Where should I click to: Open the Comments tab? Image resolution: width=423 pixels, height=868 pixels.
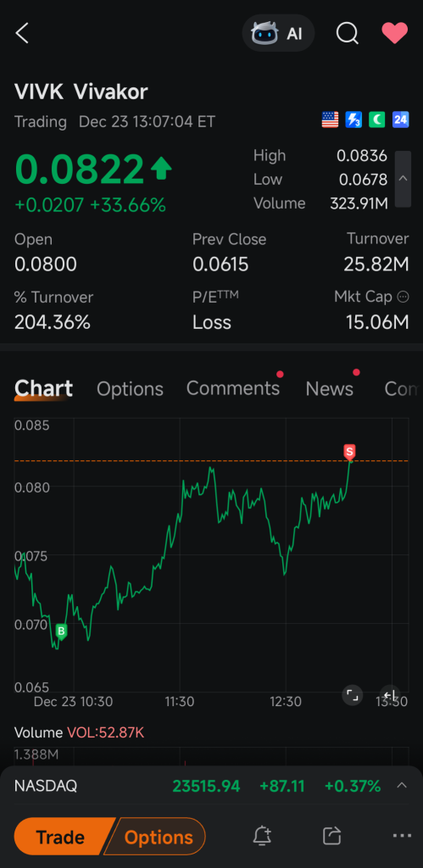[x=233, y=388]
